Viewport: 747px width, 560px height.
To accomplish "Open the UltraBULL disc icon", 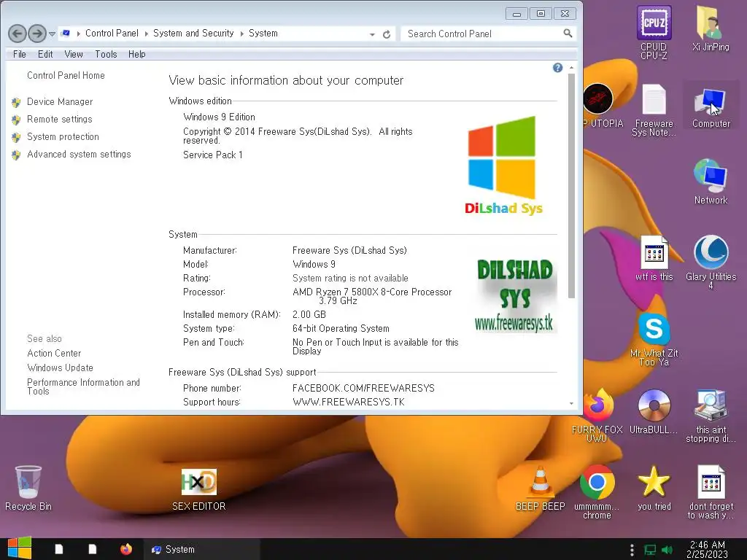I will pos(654,412).
